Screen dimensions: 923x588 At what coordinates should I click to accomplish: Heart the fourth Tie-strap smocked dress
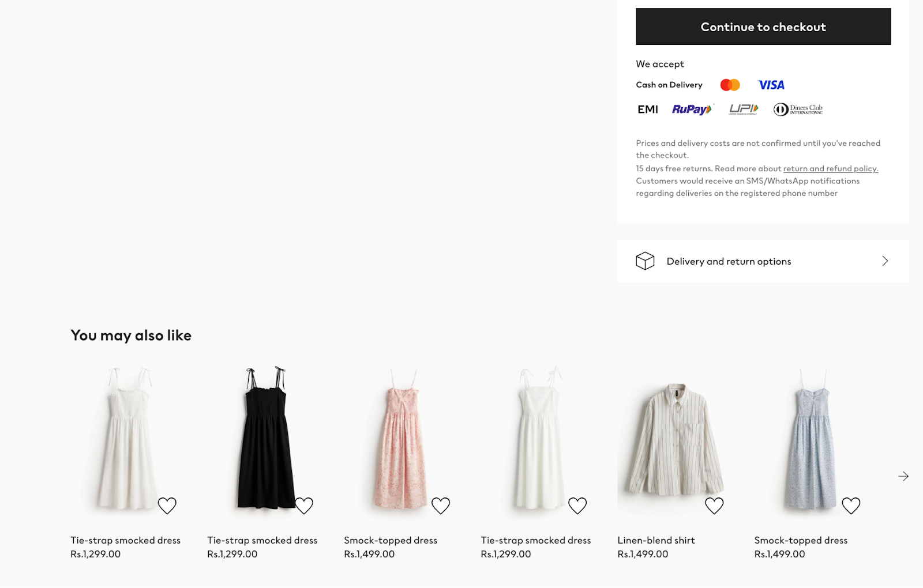[x=577, y=506]
